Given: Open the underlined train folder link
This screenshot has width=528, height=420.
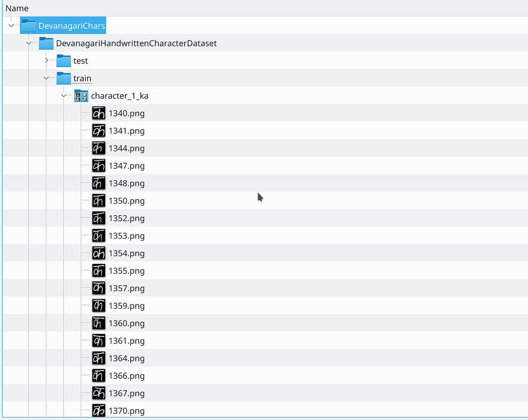Looking at the screenshot, I should [83, 78].
